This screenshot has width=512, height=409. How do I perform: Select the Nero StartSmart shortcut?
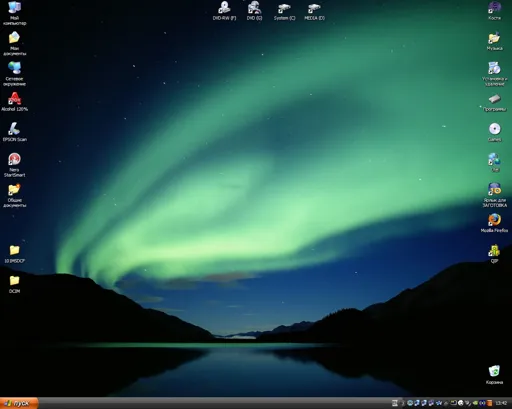14,165
